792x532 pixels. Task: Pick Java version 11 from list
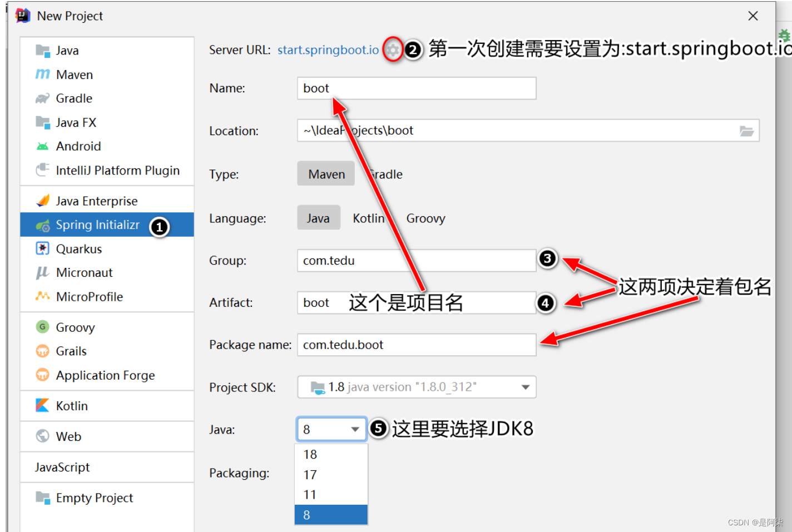(x=331, y=495)
